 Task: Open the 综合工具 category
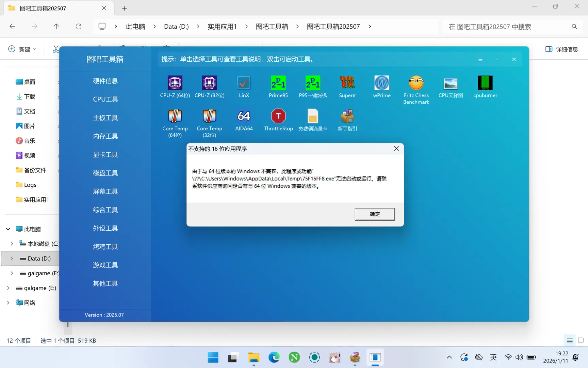pos(105,210)
